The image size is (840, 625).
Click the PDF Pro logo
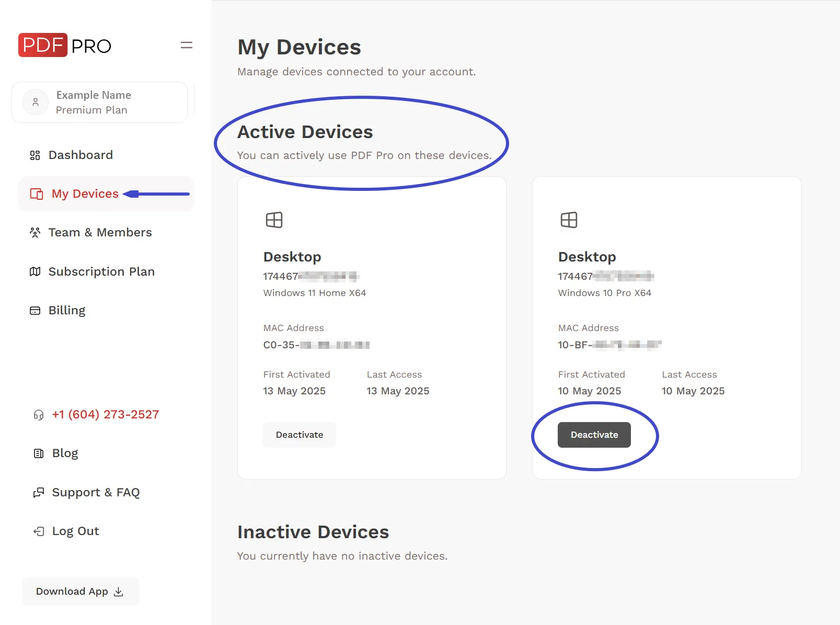[65, 45]
